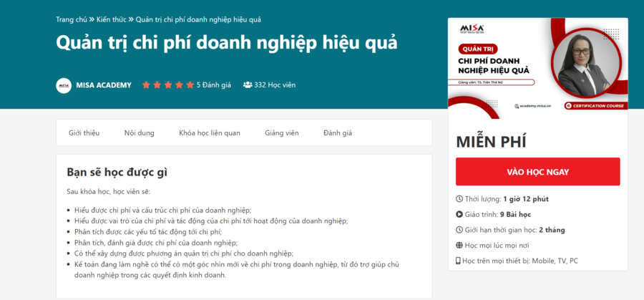Select the 2 tháng limit value

click(x=553, y=230)
